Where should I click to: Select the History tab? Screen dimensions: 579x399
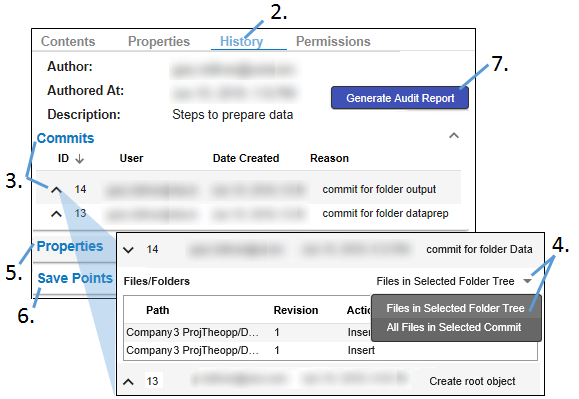[x=241, y=41]
